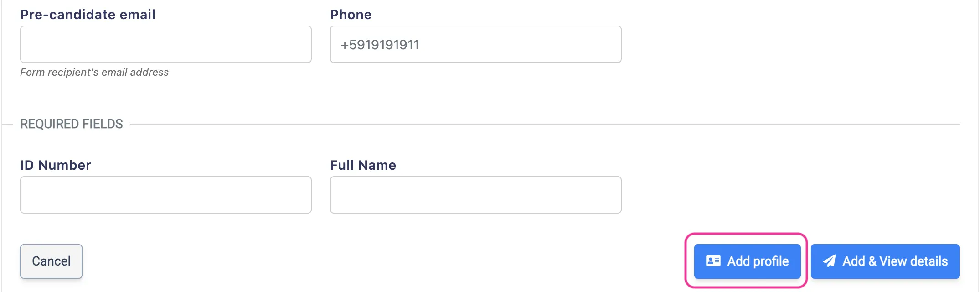Click the Phone number field containing +5919191911
Image resolution: width=980 pixels, height=292 pixels.
point(475,44)
